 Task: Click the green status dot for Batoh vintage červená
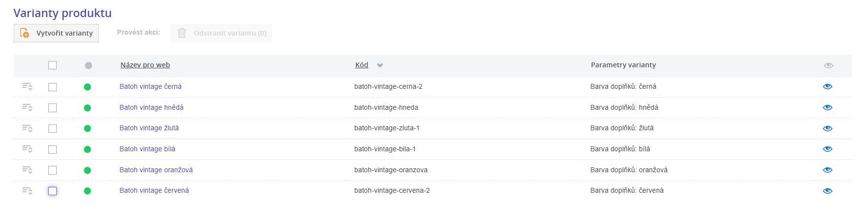(87, 191)
